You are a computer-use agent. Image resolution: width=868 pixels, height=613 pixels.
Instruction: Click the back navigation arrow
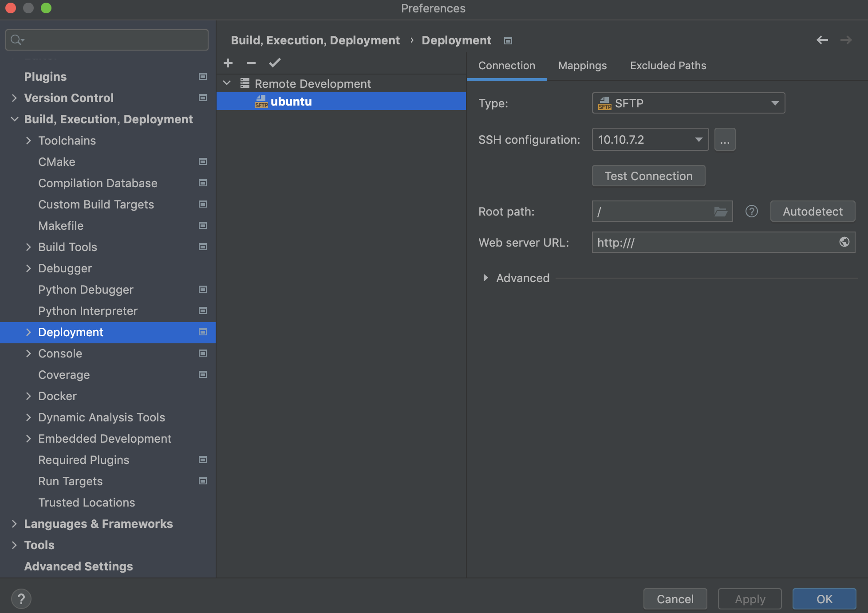(822, 40)
